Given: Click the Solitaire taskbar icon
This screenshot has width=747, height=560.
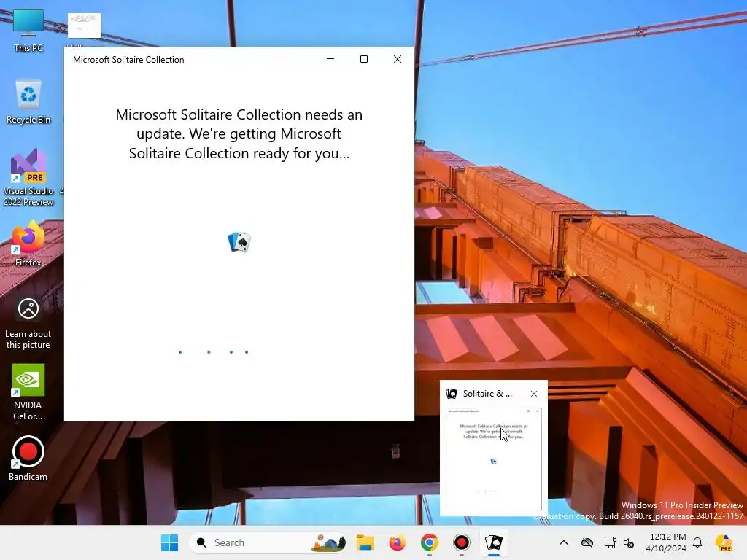Looking at the screenshot, I should [494, 542].
